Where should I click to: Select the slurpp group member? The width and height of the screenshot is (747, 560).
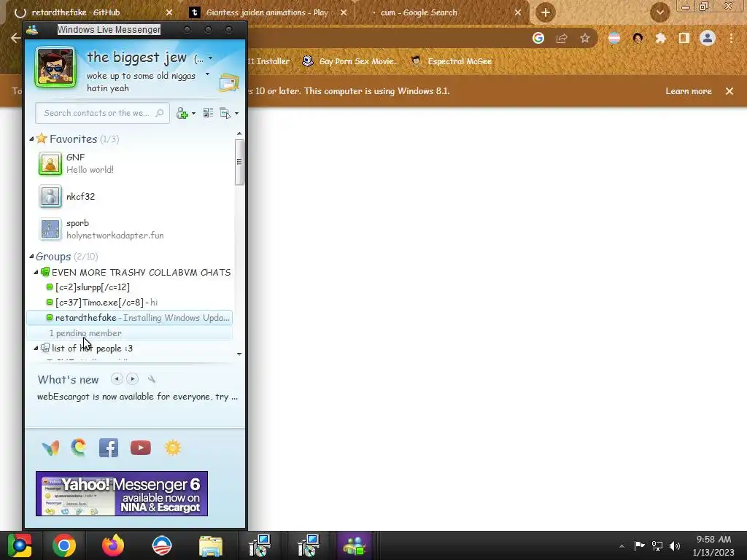pyautogui.click(x=130, y=287)
